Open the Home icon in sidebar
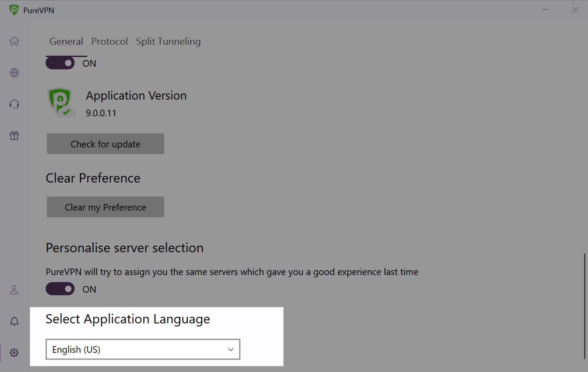The width and height of the screenshot is (588, 372). 14,41
